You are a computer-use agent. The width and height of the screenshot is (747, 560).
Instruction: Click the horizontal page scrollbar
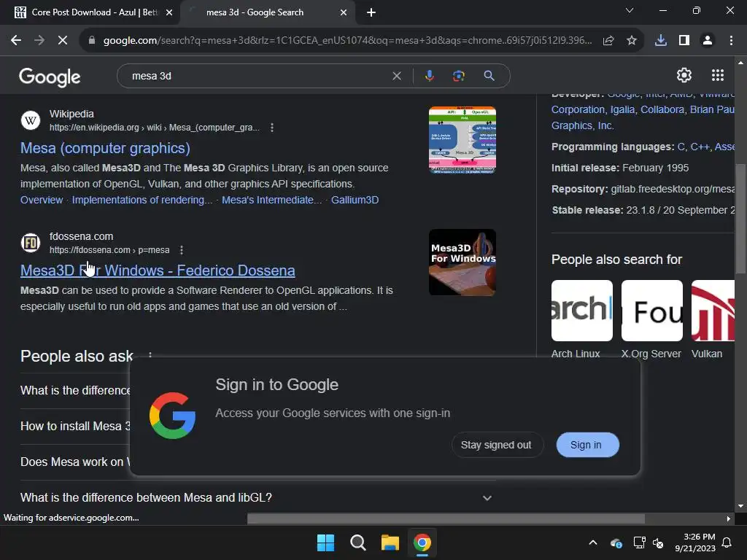coord(446,518)
